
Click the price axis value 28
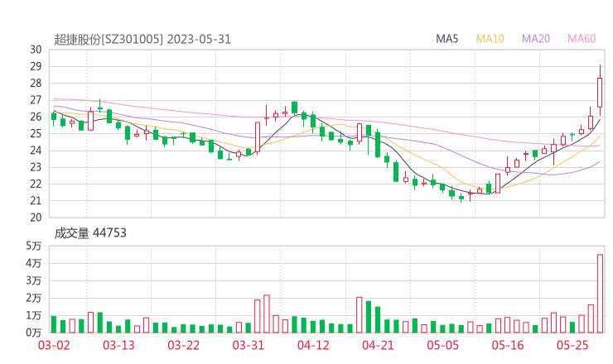click(x=36, y=84)
